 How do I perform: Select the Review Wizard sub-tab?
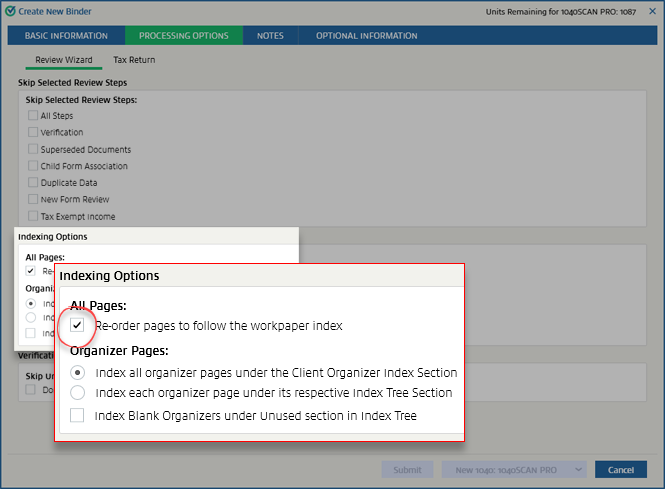pyautogui.click(x=63, y=60)
